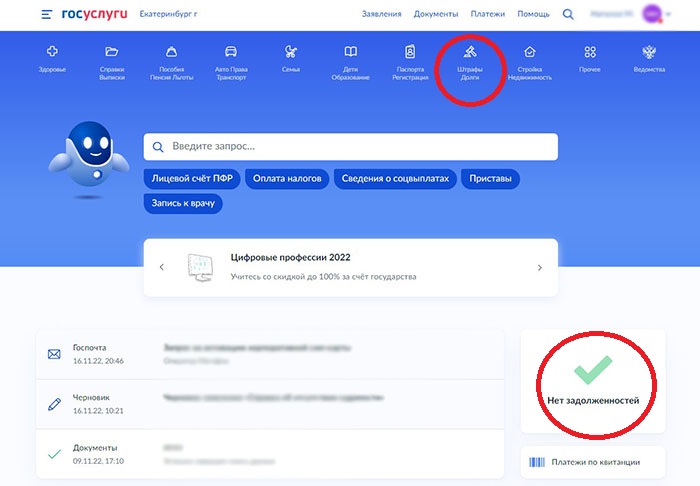The width and height of the screenshot is (700, 486).
Task: Open the Платежи по квитанции link
Action: coord(593,462)
